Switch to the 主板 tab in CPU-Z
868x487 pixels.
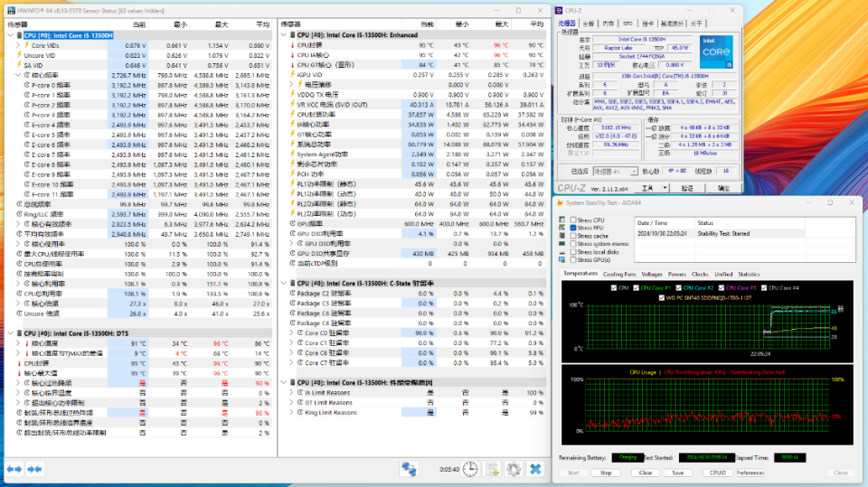[589, 23]
